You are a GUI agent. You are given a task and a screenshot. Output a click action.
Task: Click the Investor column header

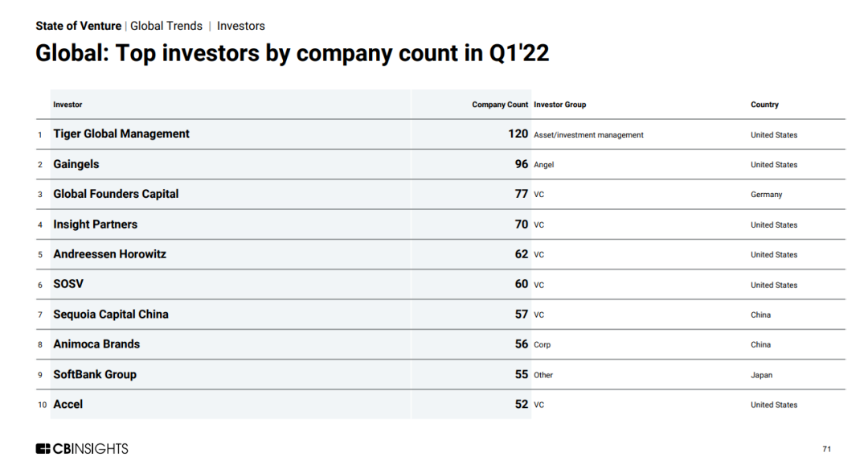(x=68, y=105)
